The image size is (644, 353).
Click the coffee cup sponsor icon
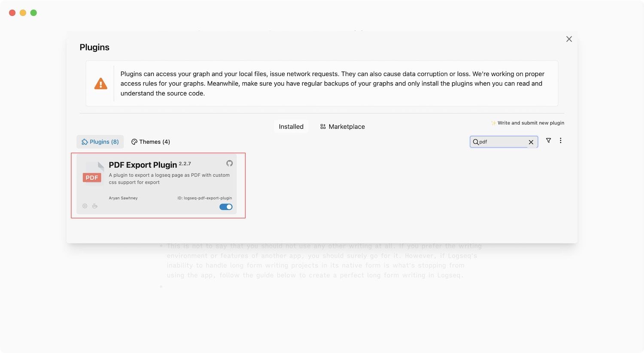(x=95, y=206)
